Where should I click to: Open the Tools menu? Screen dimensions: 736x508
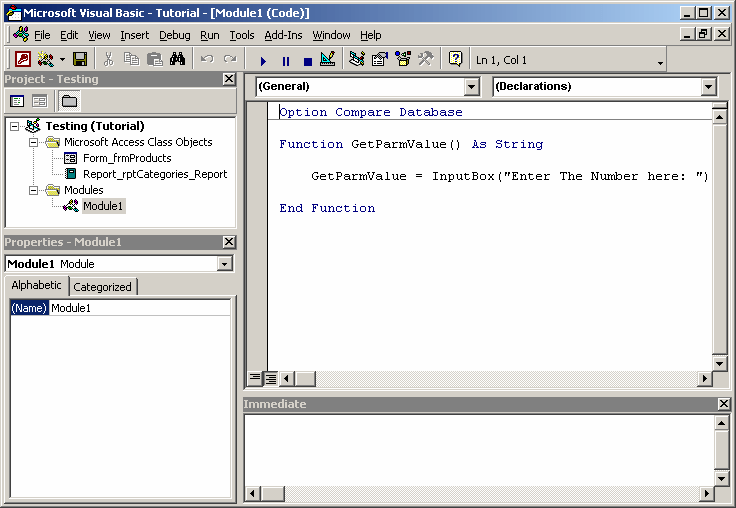tap(242, 35)
